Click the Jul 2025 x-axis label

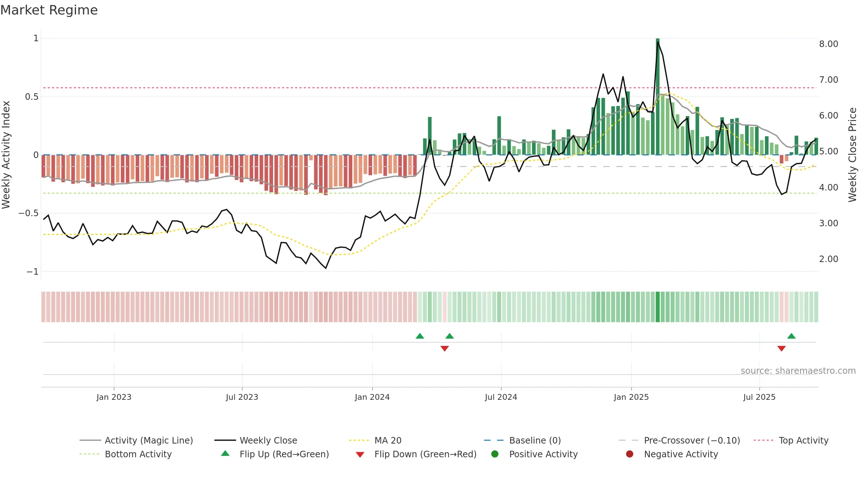(x=759, y=397)
